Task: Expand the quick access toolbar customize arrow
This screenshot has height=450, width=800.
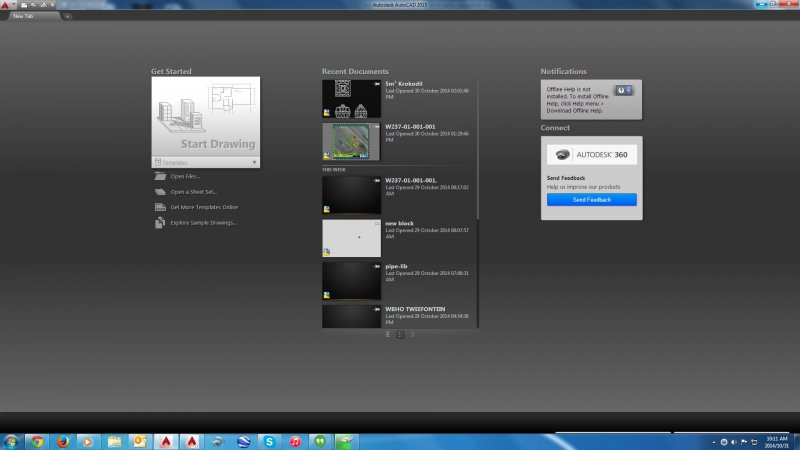Action: [x=52, y=5]
